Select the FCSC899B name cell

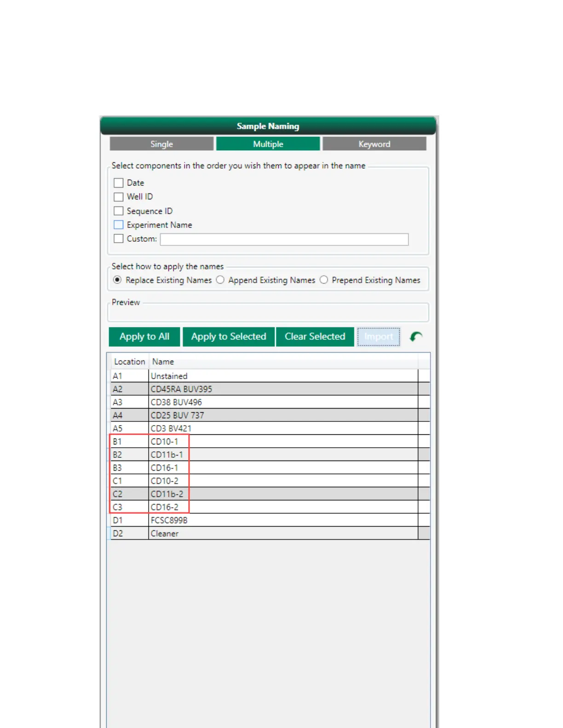(x=283, y=520)
